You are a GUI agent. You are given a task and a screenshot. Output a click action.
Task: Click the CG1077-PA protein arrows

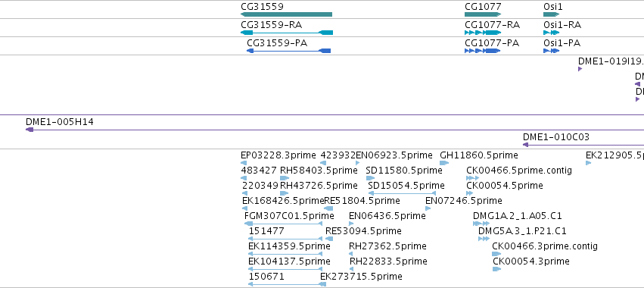[482, 51]
